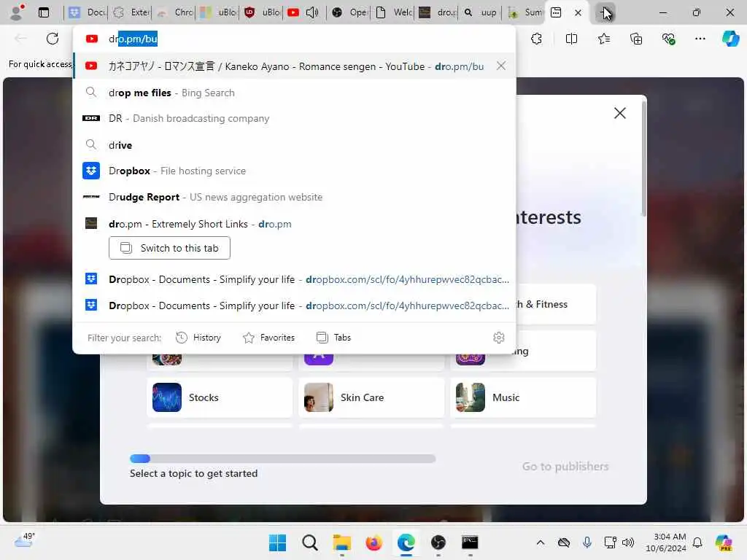
Task: Filter search by History
Action: click(x=198, y=338)
